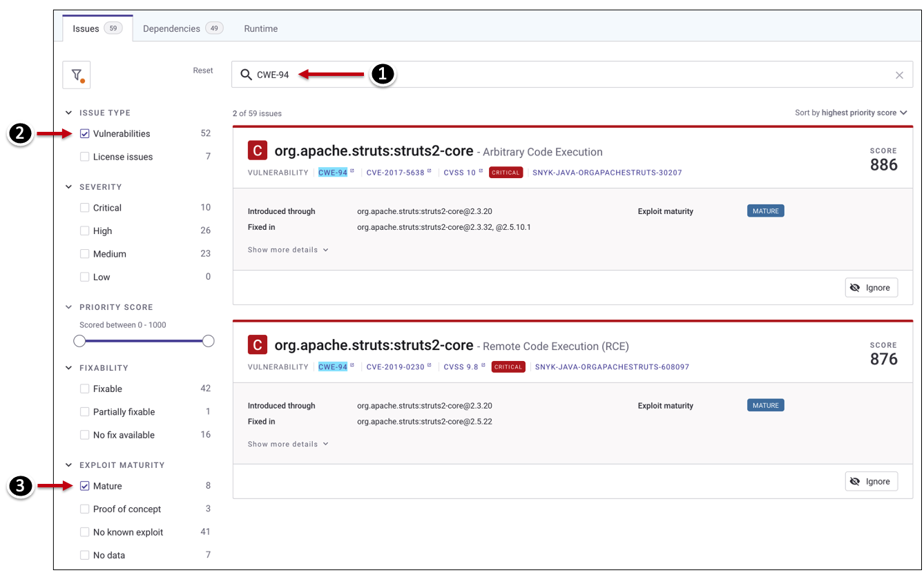The width and height of the screenshot is (924, 575).
Task: Open CWE-94 external link on Arbitrary Code Execution card
Action: click(x=336, y=173)
